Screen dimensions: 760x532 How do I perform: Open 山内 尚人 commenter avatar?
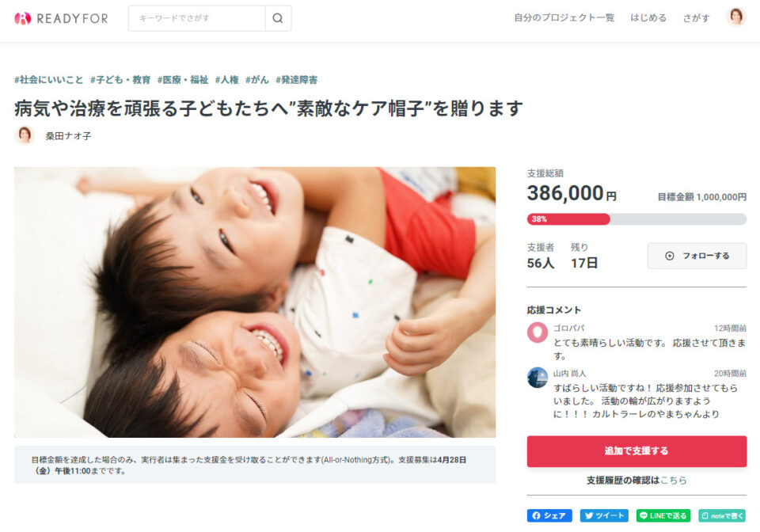pos(537,378)
